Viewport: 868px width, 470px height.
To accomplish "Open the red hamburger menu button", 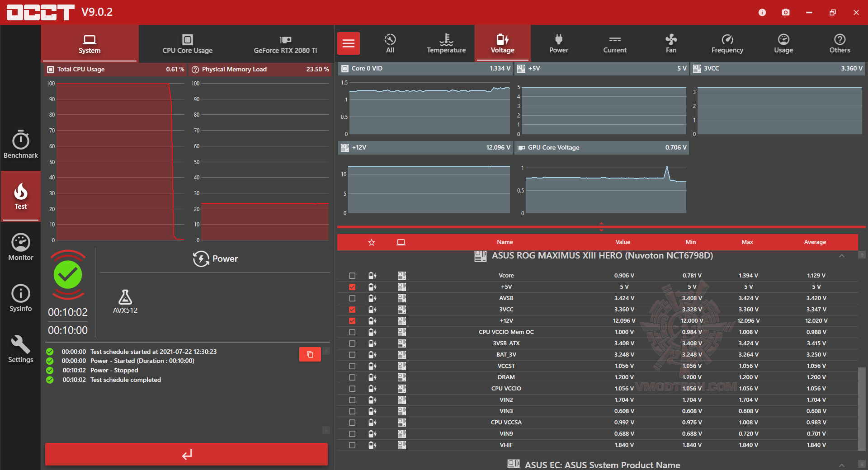I will [x=349, y=43].
